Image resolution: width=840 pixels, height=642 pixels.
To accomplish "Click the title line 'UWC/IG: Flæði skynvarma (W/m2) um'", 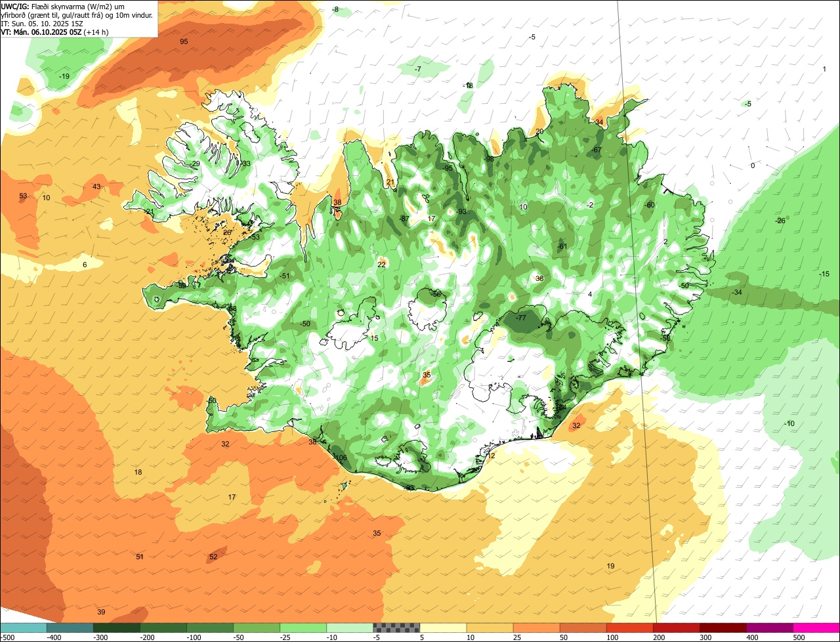I will pos(63,6).
